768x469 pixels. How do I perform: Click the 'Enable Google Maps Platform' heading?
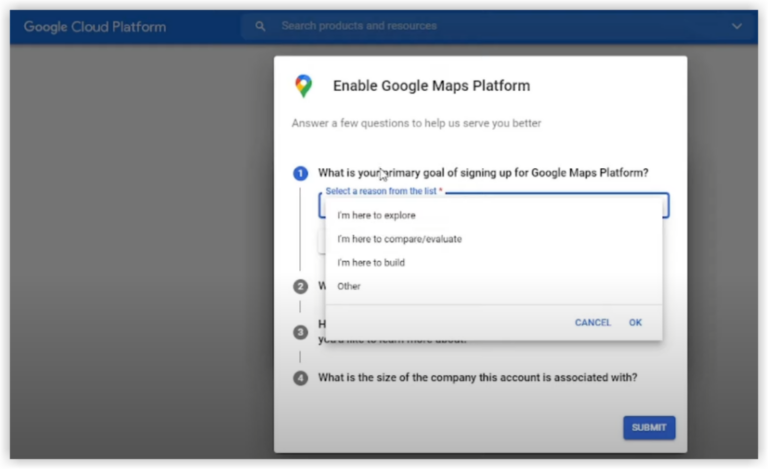pyautogui.click(x=431, y=86)
